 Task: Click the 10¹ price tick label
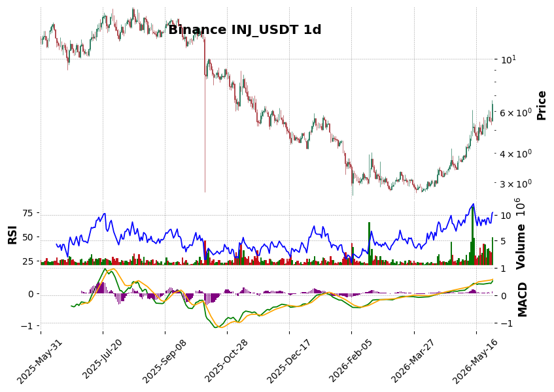[508, 59]
